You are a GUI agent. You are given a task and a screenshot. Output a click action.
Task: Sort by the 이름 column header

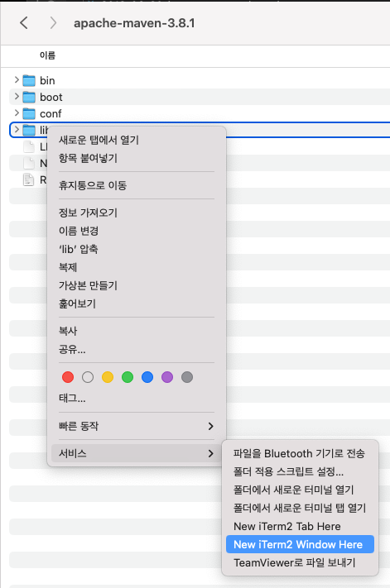48,55
